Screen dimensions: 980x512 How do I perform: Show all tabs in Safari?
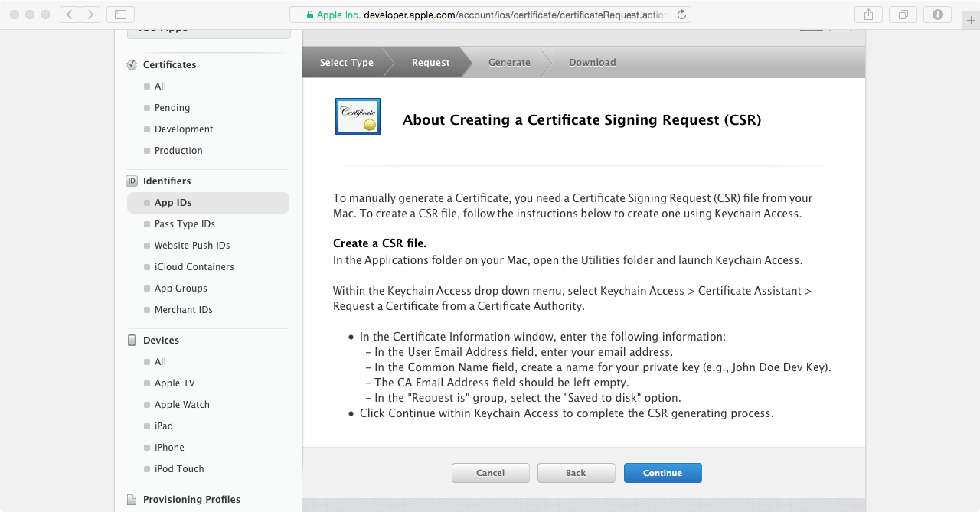(903, 15)
